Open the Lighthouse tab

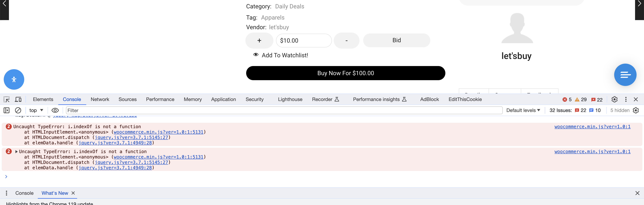click(x=290, y=99)
